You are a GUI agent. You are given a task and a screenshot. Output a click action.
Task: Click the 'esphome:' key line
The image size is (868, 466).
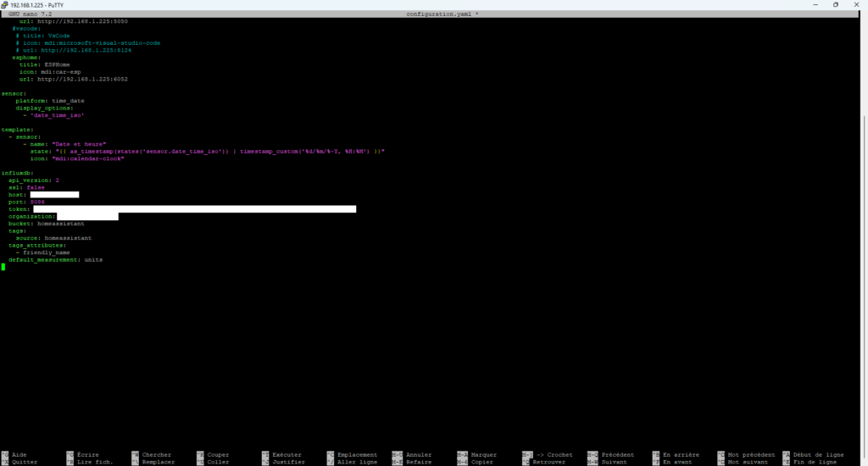[26, 58]
